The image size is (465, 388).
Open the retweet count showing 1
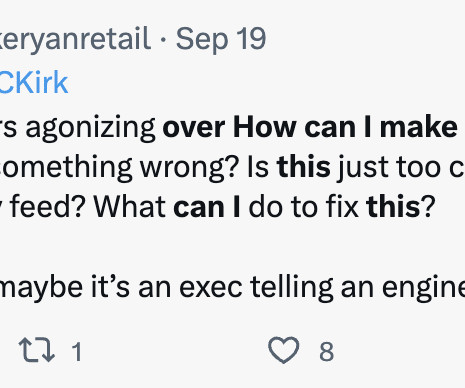tap(77, 351)
